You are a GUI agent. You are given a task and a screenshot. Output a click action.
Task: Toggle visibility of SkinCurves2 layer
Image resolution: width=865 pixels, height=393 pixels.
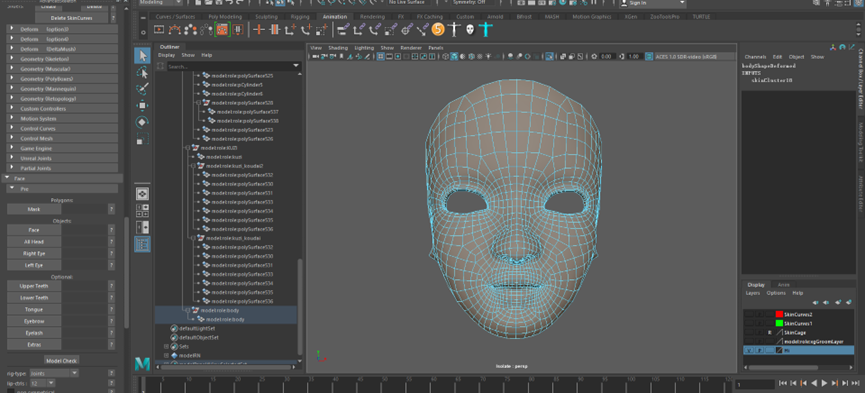pos(749,314)
